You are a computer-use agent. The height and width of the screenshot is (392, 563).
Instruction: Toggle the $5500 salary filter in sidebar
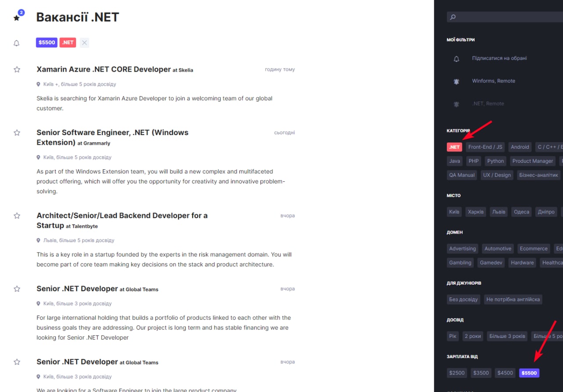click(529, 373)
